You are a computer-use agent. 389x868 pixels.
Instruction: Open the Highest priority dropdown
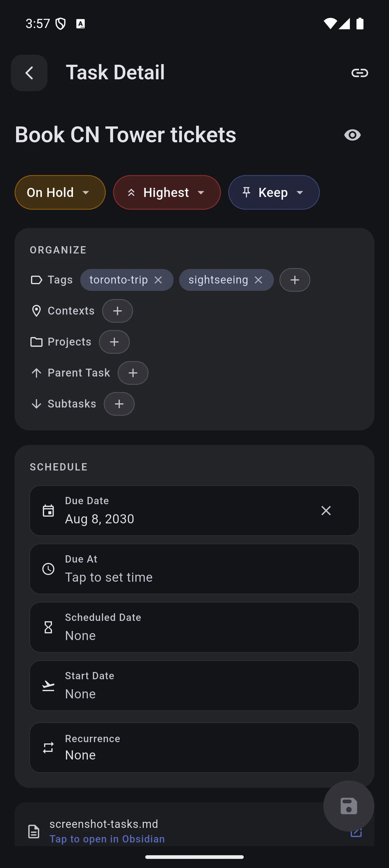click(x=167, y=192)
